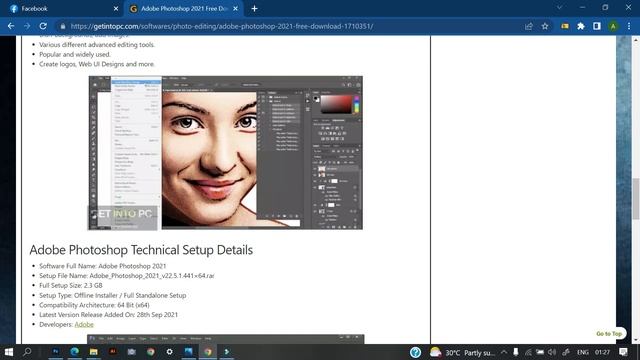Open the weather widget showing 30°C
This screenshot has height=360, width=640.
point(462,352)
